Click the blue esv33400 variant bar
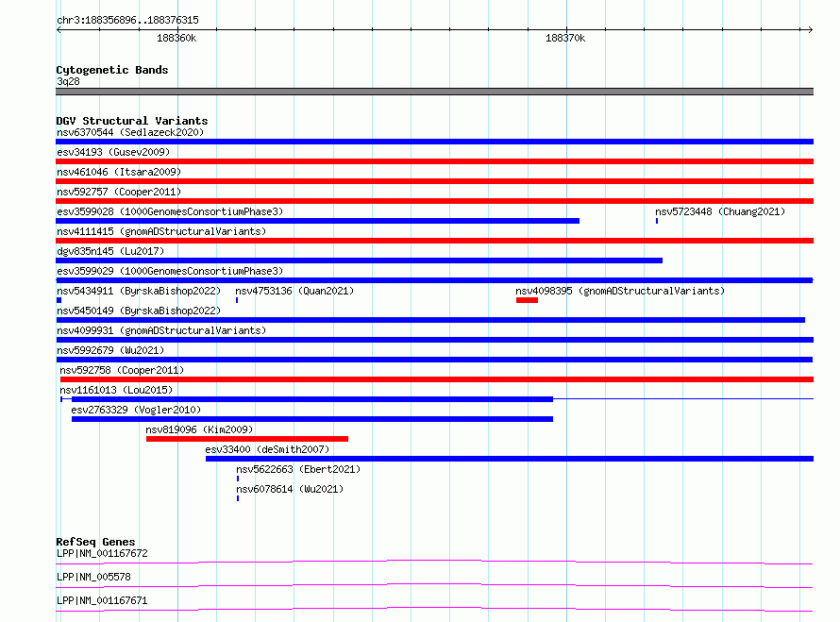The image size is (840, 622). pyautogui.click(x=510, y=459)
